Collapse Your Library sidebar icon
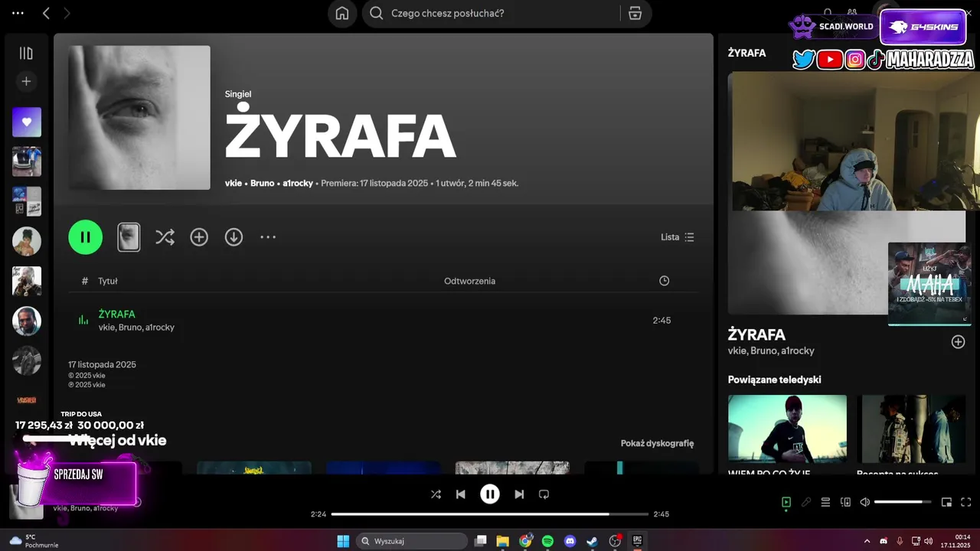The height and width of the screenshot is (551, 980). pos(26,53)
